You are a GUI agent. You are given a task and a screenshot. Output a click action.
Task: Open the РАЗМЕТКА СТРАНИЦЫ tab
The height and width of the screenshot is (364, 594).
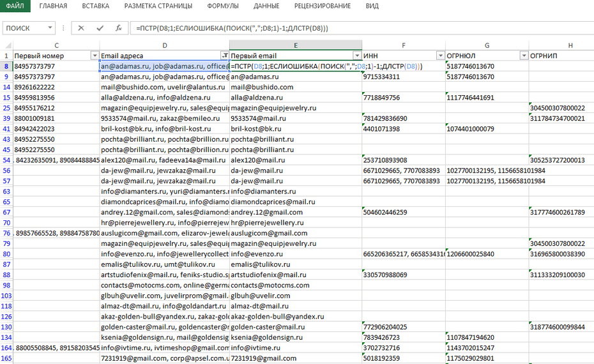(158, 6)
